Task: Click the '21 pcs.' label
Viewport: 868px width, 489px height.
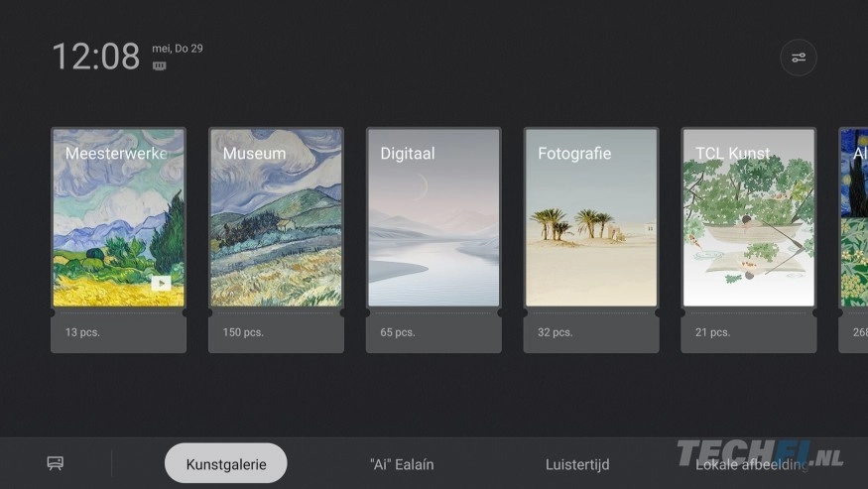Action: (713, 332)
